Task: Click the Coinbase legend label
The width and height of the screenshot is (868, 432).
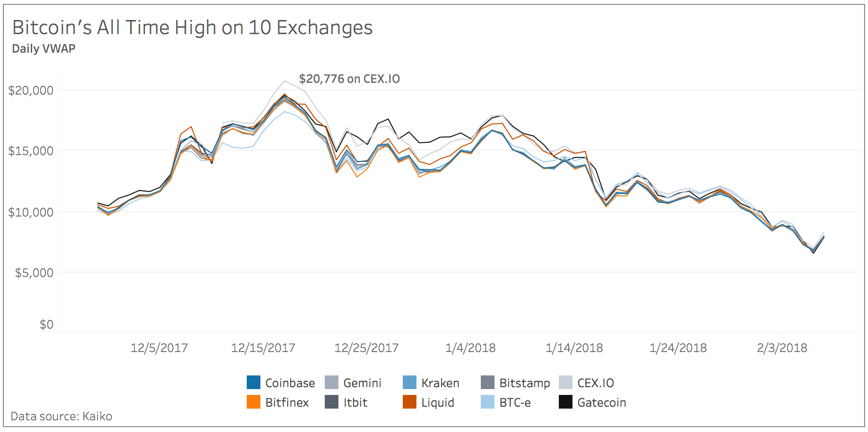Action: (x=290, y=383)
